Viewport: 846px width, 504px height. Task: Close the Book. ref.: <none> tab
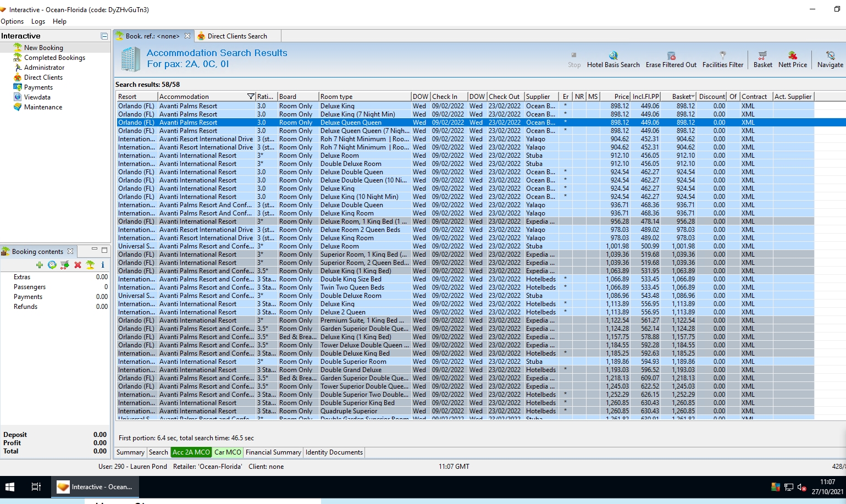point(187,36)
